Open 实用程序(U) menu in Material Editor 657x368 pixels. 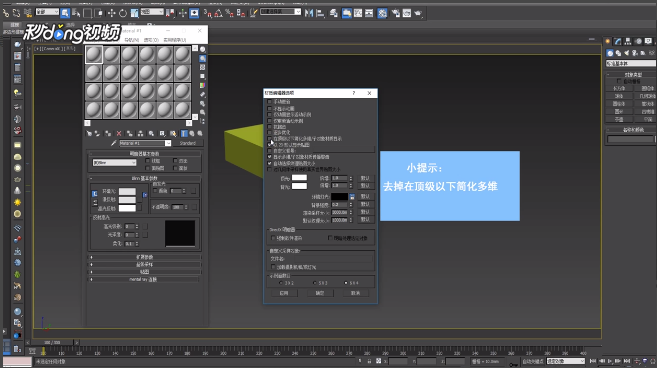click(x=175, y=40)
